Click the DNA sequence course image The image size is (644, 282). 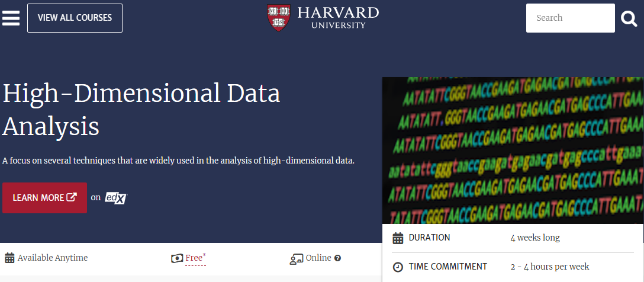click(513, 150)
